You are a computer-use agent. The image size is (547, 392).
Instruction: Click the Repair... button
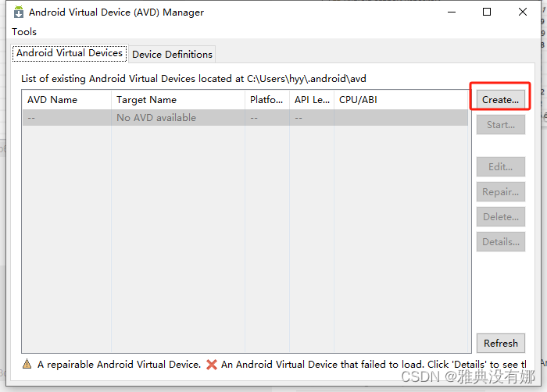[x=501, y=192]
